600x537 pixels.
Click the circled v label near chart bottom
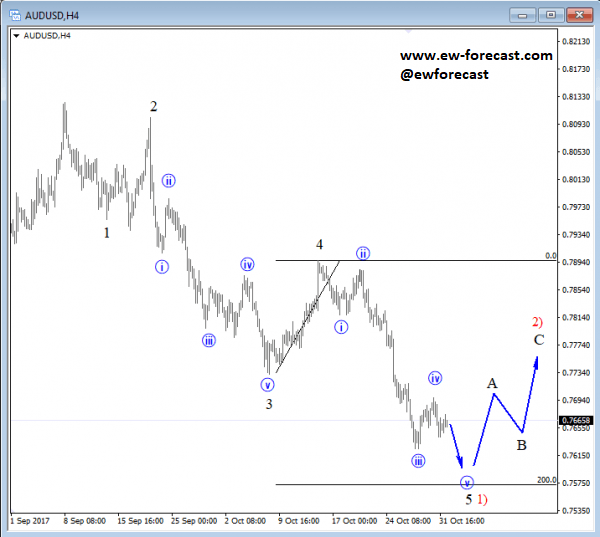[466, 481]
